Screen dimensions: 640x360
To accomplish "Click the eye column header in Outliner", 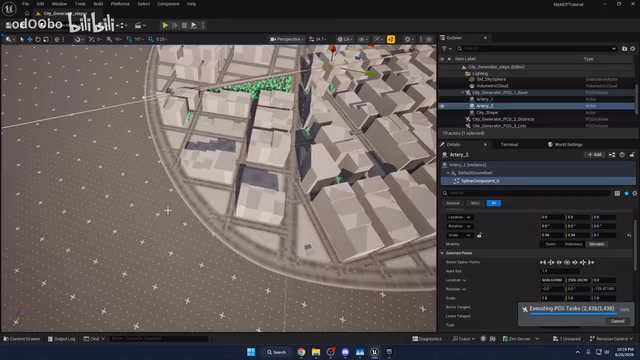I will click(442, 59).
